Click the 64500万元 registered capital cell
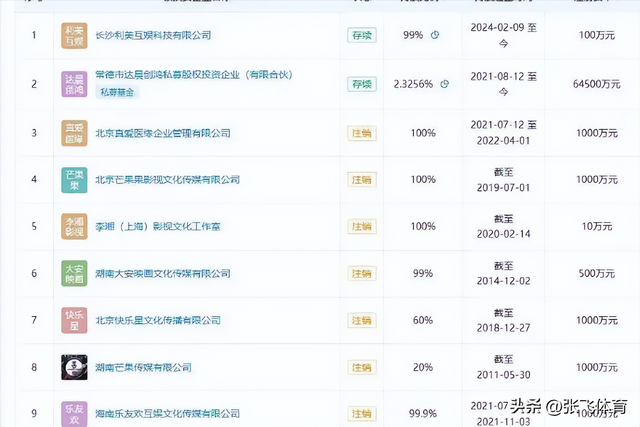640x427 pixels. click(596, 84)
